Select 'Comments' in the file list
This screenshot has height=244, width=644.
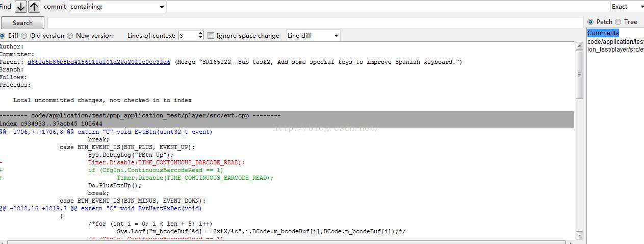[603, 33]
